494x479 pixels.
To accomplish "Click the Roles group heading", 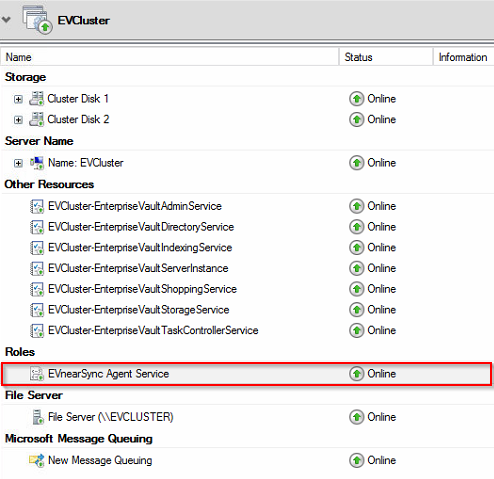I will click(20, 352).
